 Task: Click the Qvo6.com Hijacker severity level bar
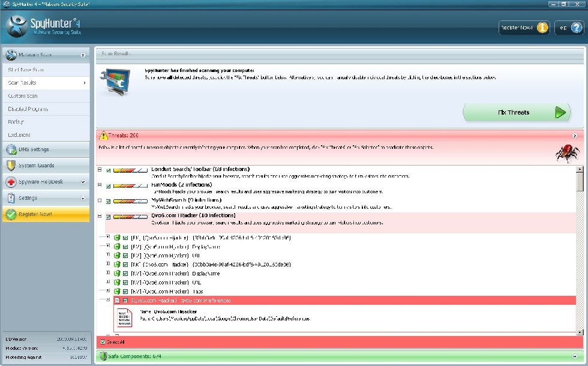coord(130,217)
